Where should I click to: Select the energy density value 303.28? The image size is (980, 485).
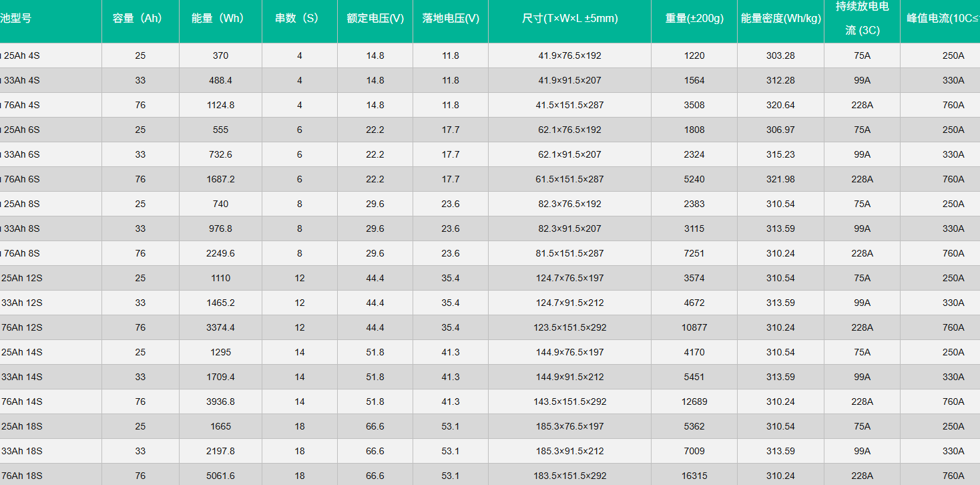(x=780, y=55)
